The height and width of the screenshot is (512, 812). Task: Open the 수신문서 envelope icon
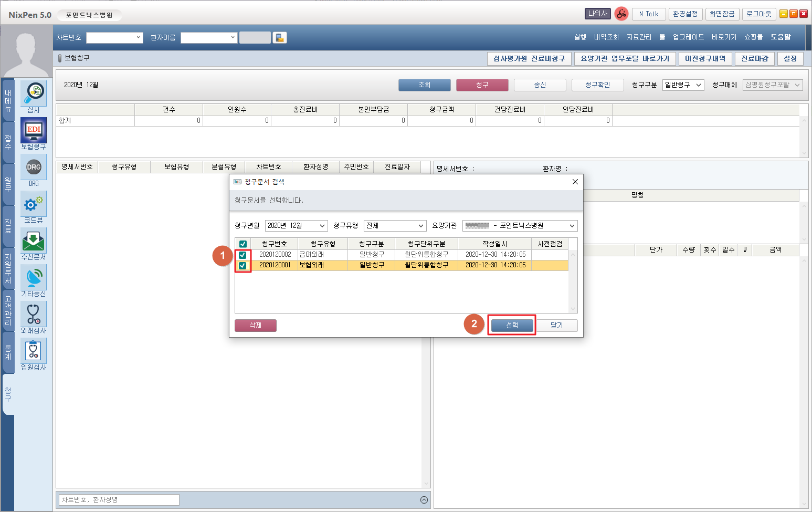tap(34, 241)
